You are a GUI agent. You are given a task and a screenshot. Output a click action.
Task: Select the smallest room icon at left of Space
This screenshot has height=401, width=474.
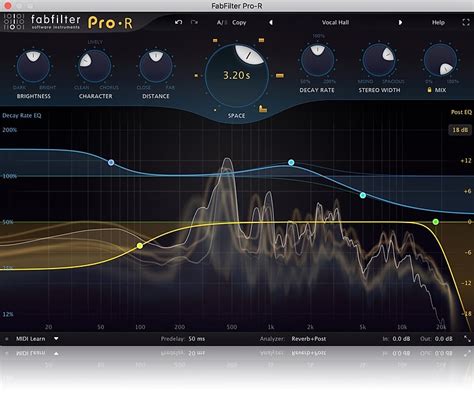(x=196, y=76)
